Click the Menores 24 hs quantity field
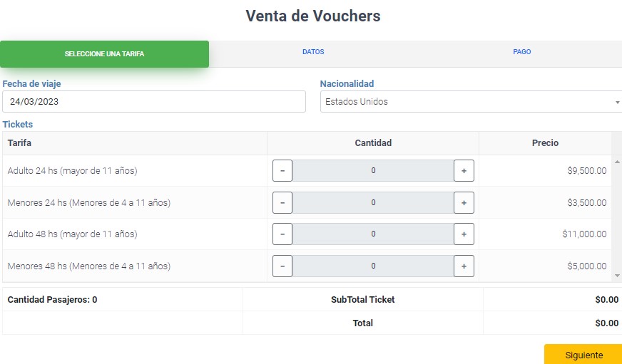This screenshot has width=622, height=364. coord(373,203)
